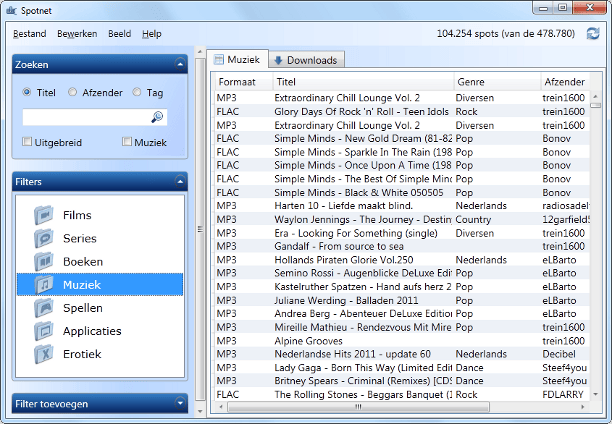The height and width of the screenshot is (424, 612).
Task: Select Harten 10 - Liefde maakt blind row
Action: [x=402, y=206]
